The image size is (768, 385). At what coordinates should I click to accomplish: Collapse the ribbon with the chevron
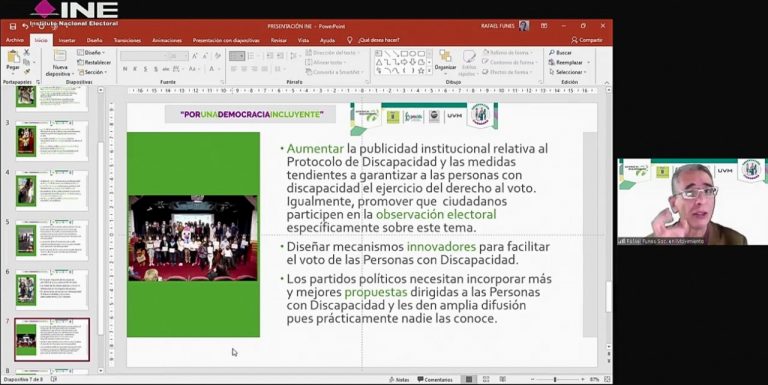tap(607, 82)
